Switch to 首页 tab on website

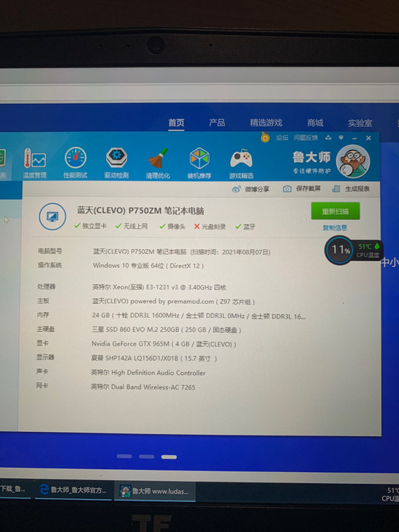[176, 123]
